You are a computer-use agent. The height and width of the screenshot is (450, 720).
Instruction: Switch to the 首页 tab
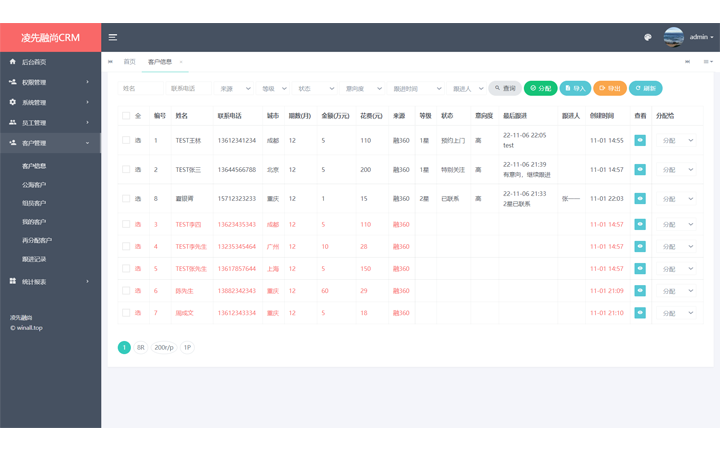[x=129, y=62]
